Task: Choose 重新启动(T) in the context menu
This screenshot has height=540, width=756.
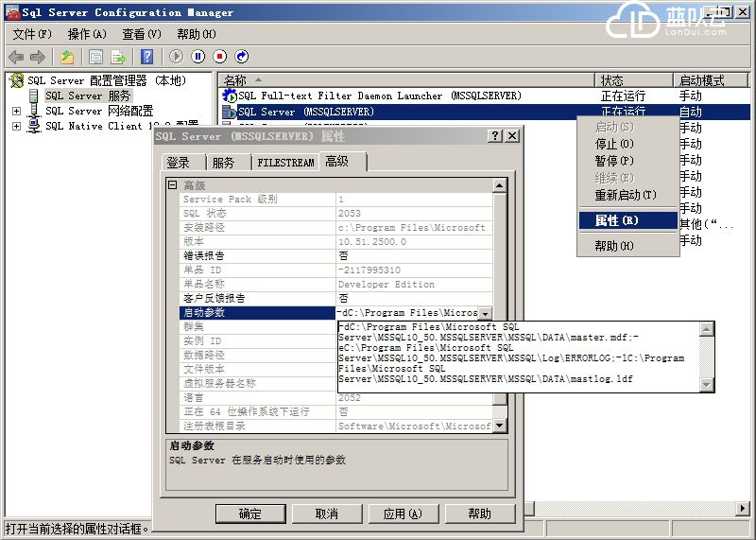Action: (627, 195)
